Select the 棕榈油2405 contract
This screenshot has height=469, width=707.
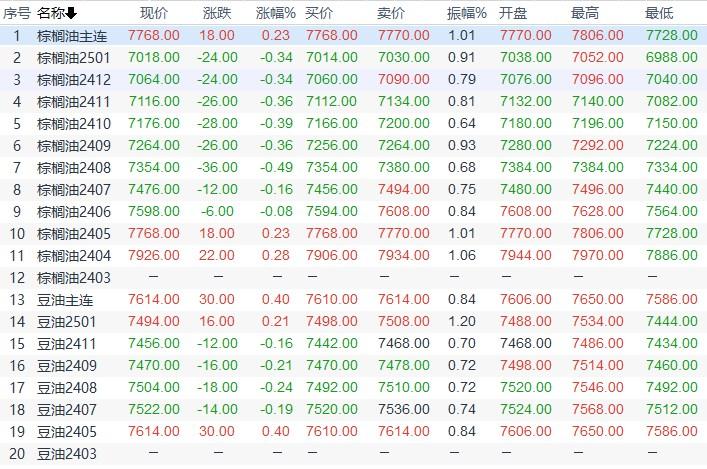74,234
